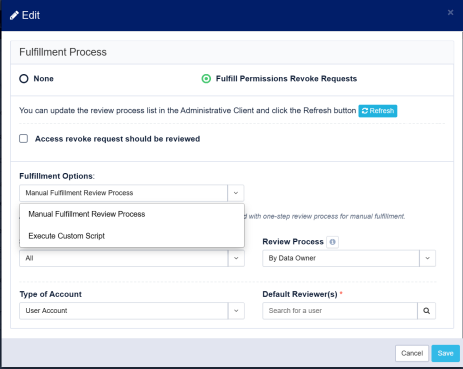The width and height of the screenshot is (463, 369).
Task: Enable Access revoke request should be reviewed
Action: (24, 139)
